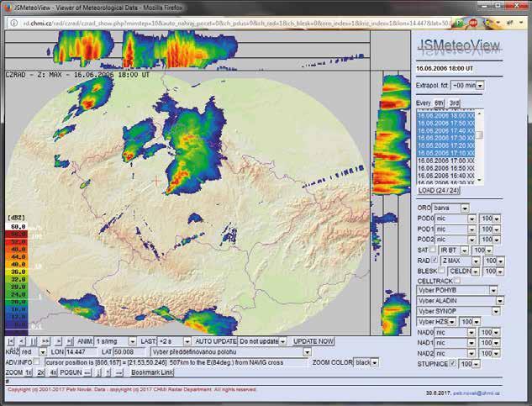Open the petr.novak@chmi.cz email link

pos(477,393)
